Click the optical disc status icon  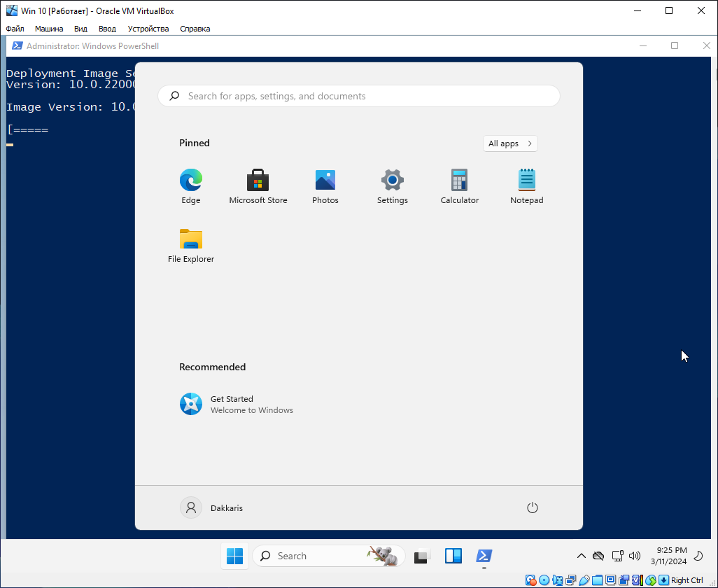tap(544, 580)
